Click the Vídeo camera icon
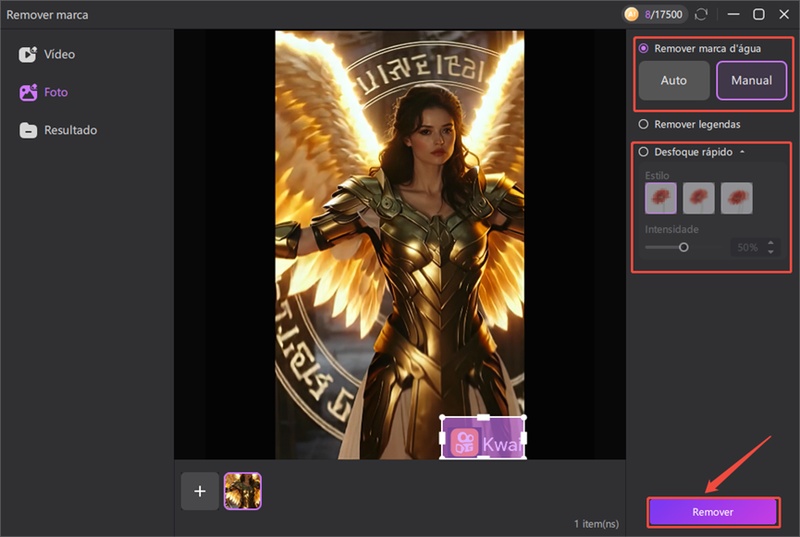The width and height of the screenshot is (800, 537). [x=28, y=54]
